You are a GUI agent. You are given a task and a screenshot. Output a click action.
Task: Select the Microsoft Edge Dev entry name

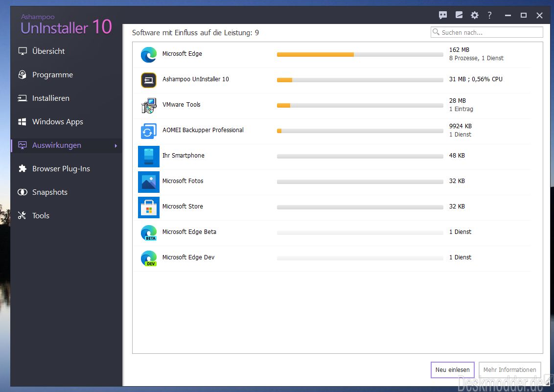(x=188, y=257)
